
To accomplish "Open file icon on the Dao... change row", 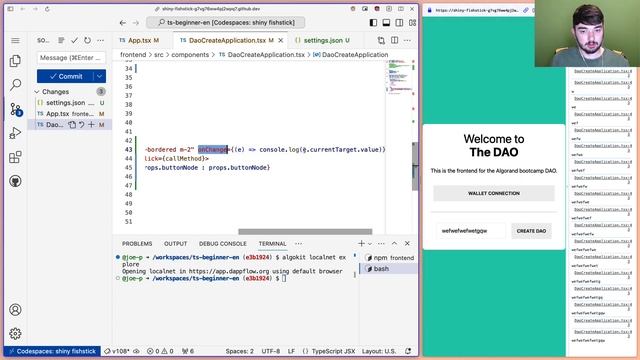I will (72, 124).
